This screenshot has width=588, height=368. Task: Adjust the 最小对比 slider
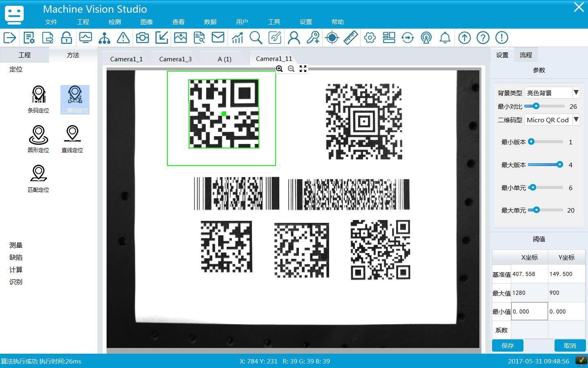point(544,106)
